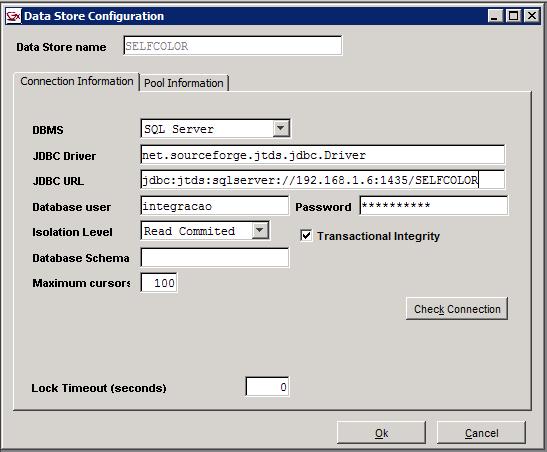
Task: Focus the Data Store name field
Action: [x=233, y=46]
